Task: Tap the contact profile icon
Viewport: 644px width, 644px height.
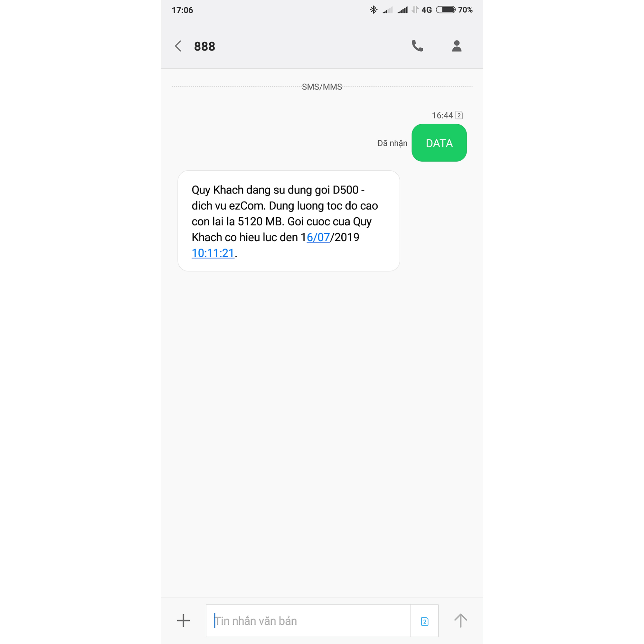Action: point(457,47)
